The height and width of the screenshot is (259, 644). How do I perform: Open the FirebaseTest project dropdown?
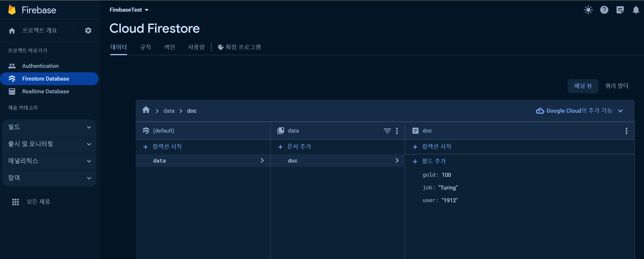[x=129, y=10]
